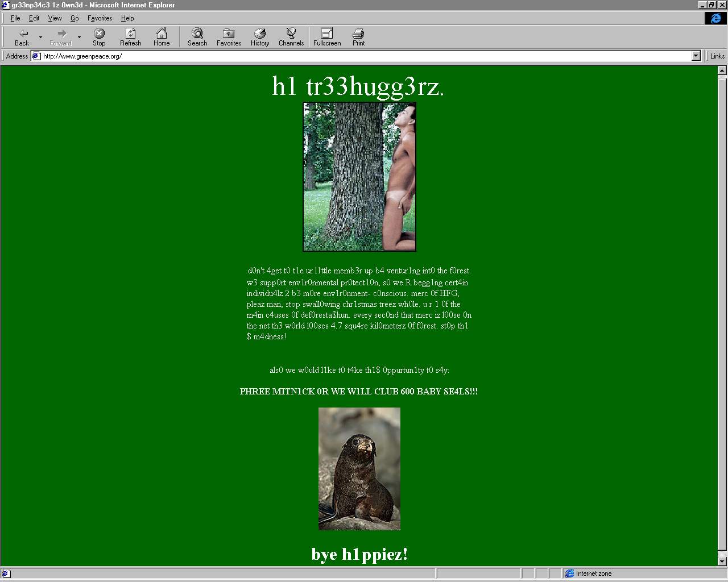
Task: Refresh the current page
Action: [130, 37]
